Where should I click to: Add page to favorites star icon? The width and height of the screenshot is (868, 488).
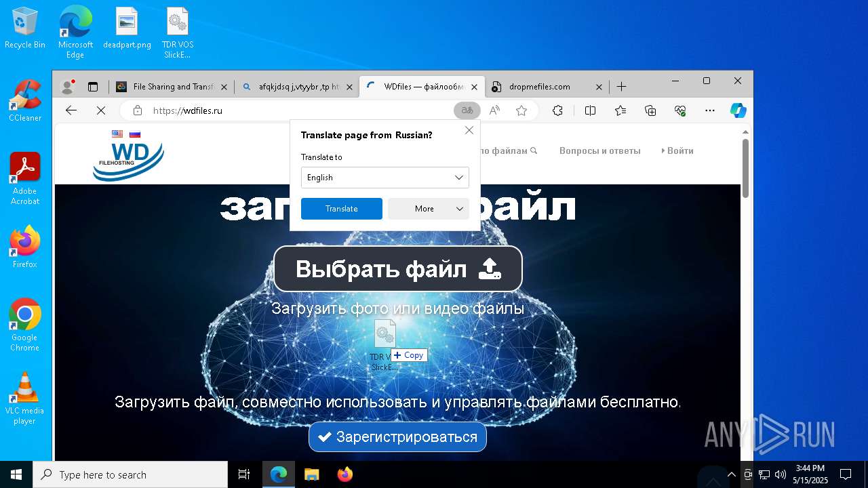(521, 110)
